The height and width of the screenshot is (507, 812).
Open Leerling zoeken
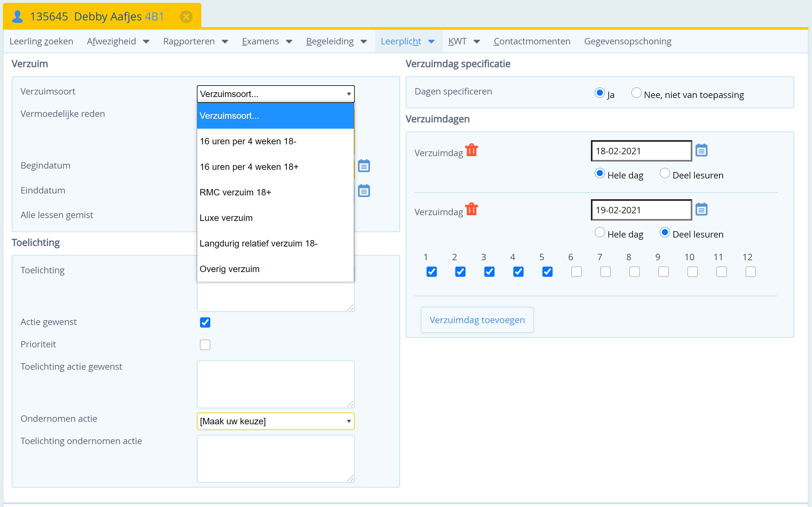point(41,41)
